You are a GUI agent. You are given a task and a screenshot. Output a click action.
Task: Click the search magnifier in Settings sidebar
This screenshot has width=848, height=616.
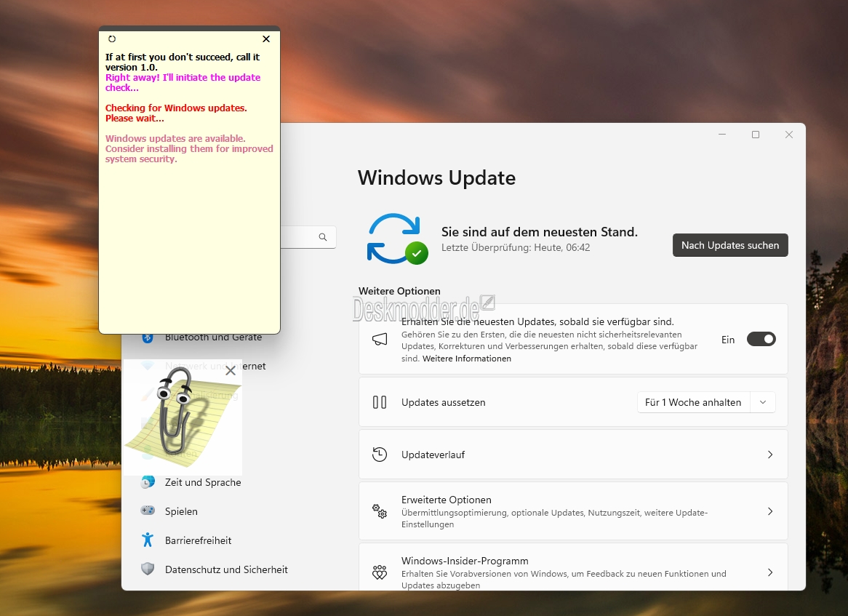pyautogui.click(x=323, y=237)
